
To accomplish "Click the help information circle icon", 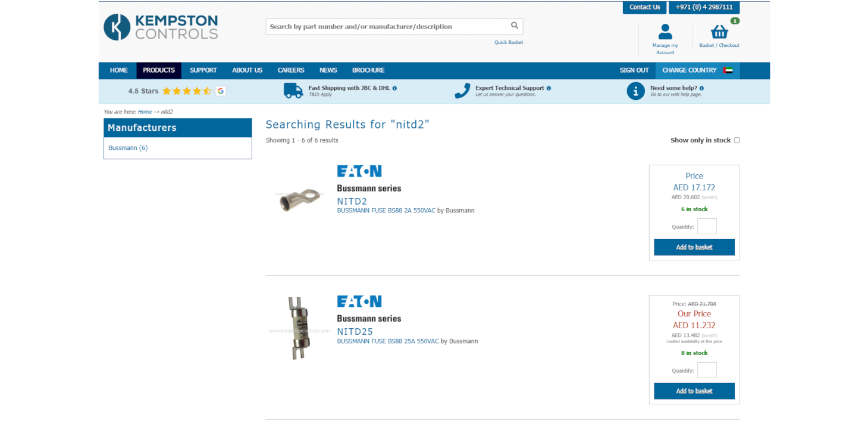I will (x=635, y=91).
